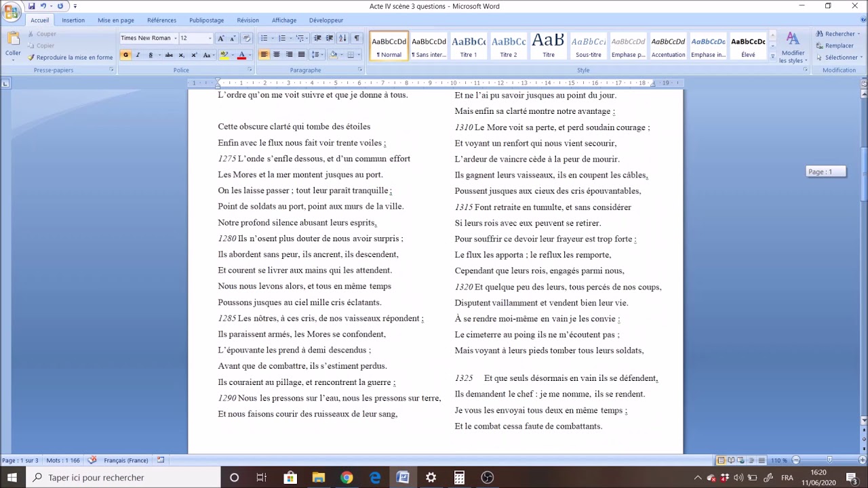Toggle show paragraph marks (¶)
Viewport: 868px width, 488px height.
357,38
